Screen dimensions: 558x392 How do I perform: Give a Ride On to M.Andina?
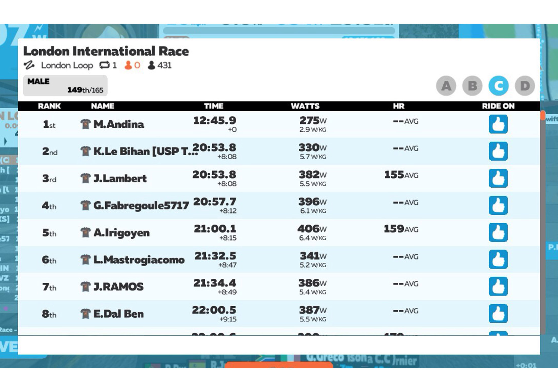pos(498,124)
